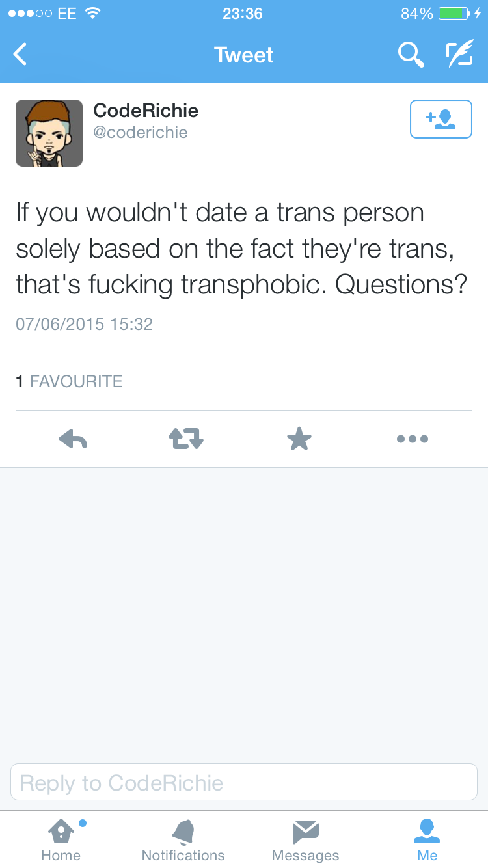
Task: Favourite the tweet with star
Action: (x=299, y=439)
